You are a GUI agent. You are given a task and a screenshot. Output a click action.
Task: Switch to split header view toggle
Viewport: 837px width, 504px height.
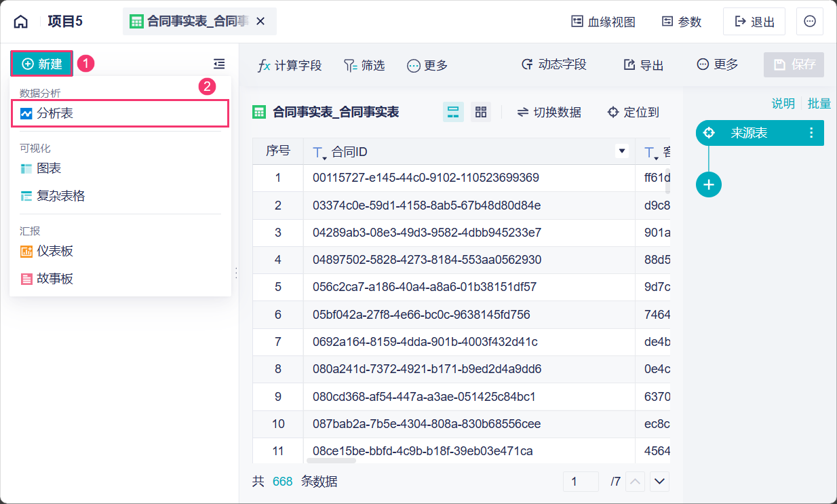tap(453, 113)
